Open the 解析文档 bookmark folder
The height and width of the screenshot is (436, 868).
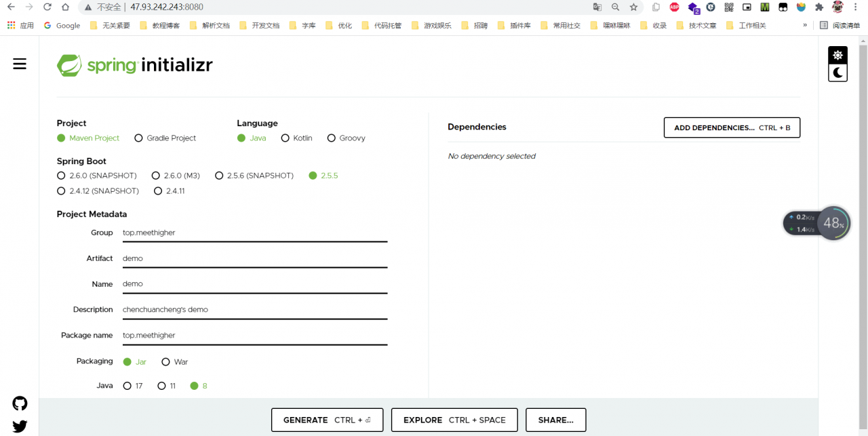(x=209, y=25)
